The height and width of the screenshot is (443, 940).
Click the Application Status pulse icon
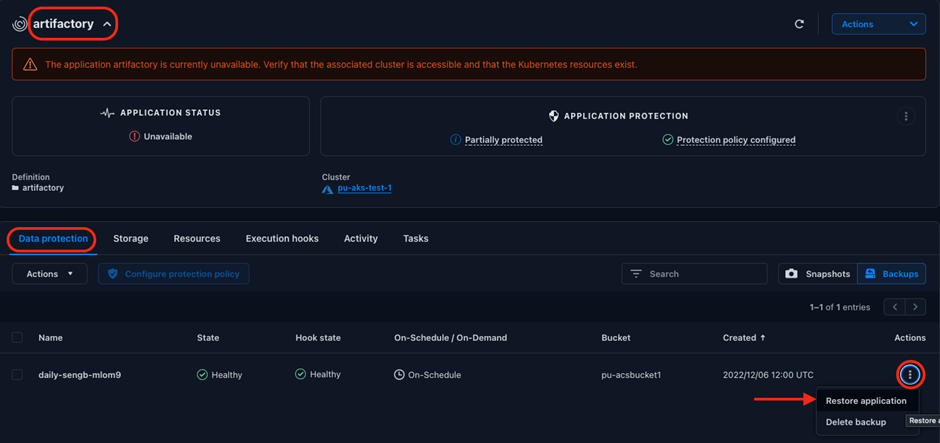pyautogui.click(x=107, y=113)
